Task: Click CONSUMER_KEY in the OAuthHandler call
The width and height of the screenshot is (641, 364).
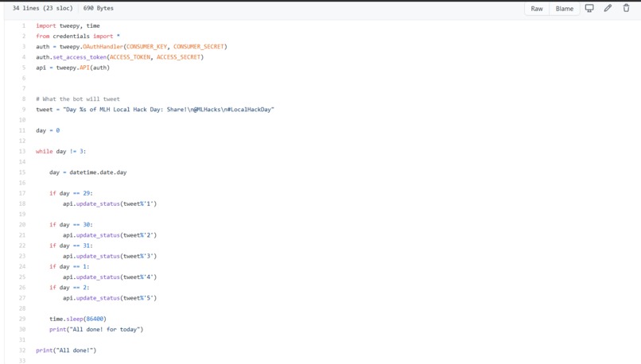Action: (x=147, y=47)
